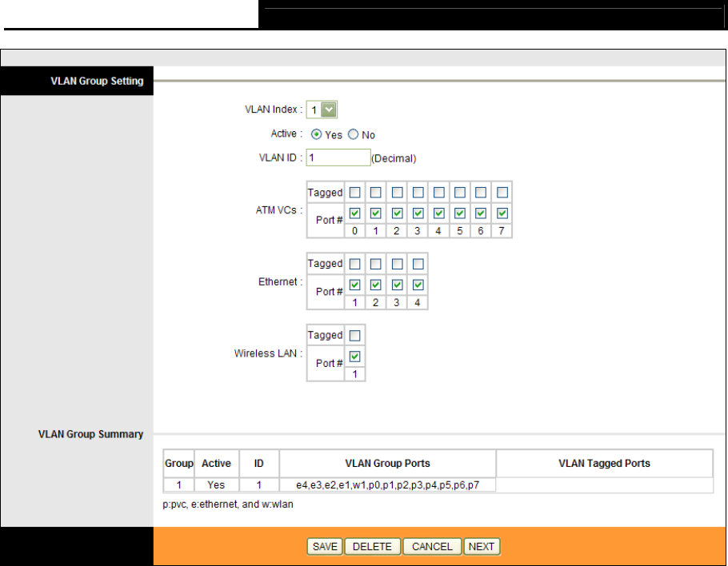Toggle ATM VCs Tagged checkbox for port 5

(x=460, y=192)
